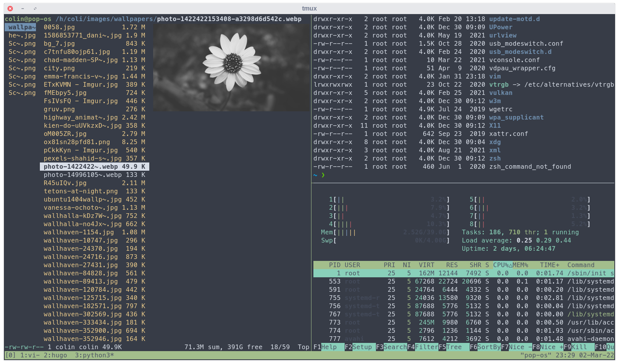
Task: Sort htop by PID column header
Action: click(x=335, y=265)
